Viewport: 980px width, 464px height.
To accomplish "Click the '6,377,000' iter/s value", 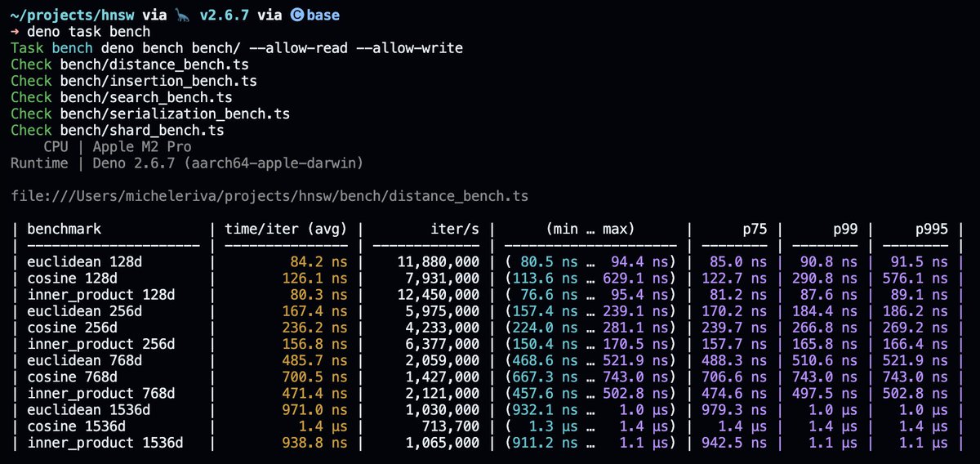I will (443, 344).
